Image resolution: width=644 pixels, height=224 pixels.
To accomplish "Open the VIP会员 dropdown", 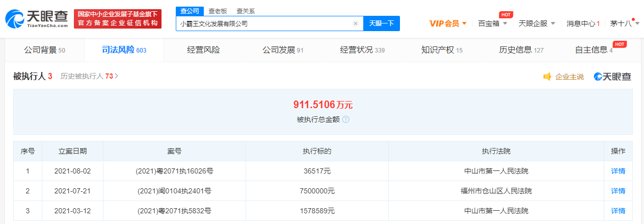I will click(448, 23).
